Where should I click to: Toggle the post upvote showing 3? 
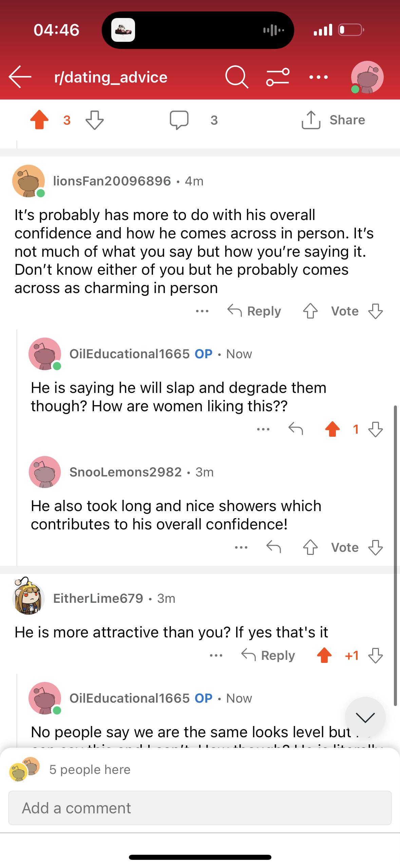coord(39,120)
